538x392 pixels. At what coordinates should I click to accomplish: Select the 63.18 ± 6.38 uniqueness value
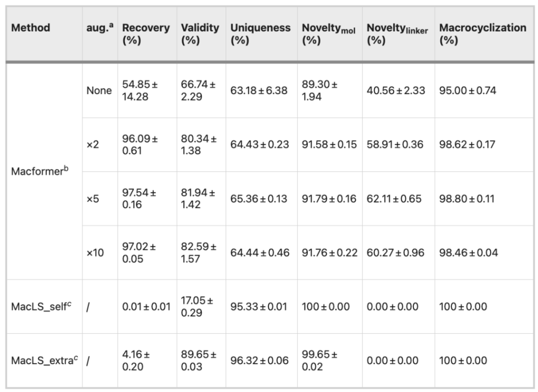[258, 90]
